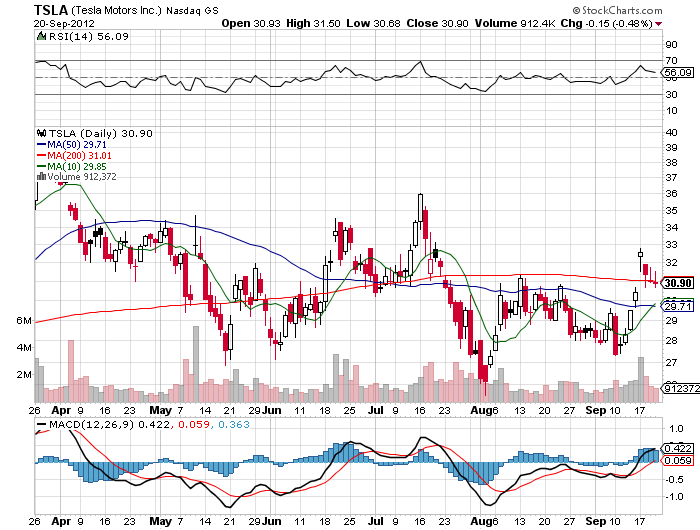This screenshot has height=530, width=700.
Task: Click the volume bars icon in the legend
Action: point(41,177)
